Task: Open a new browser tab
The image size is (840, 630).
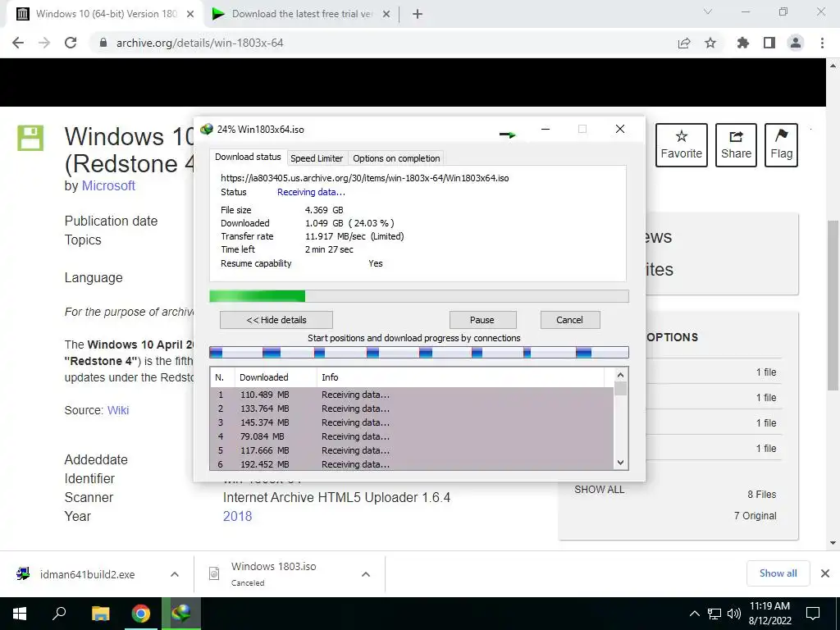Action: pyautogui.click(x=418, y=14)
